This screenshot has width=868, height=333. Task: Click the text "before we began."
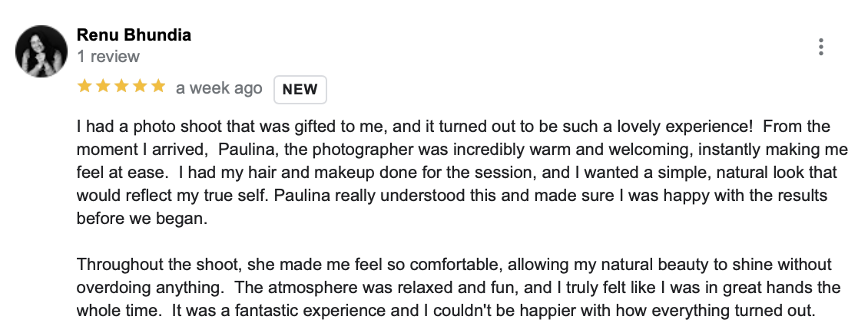[x=142, y=219]
